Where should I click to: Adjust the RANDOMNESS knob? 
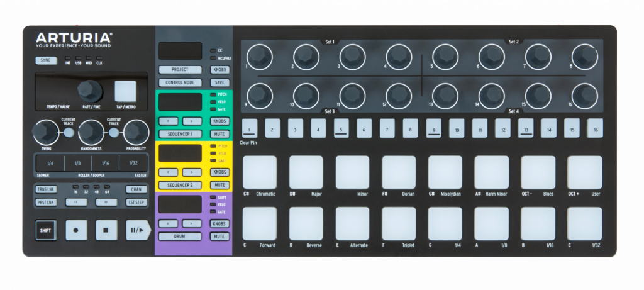click(91, 132)
